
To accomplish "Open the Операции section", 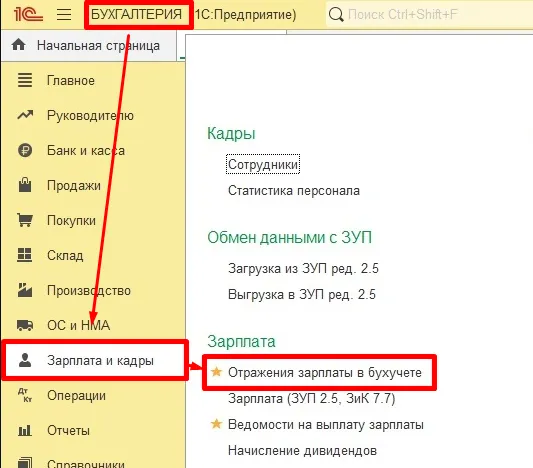I will (x=76, y=396).
